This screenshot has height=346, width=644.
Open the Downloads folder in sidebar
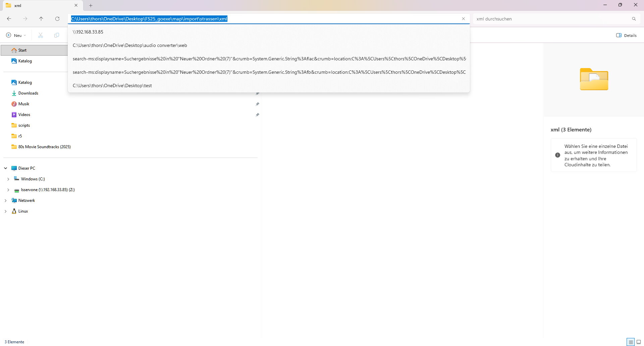pyautogui.click(x=28, y=93)
